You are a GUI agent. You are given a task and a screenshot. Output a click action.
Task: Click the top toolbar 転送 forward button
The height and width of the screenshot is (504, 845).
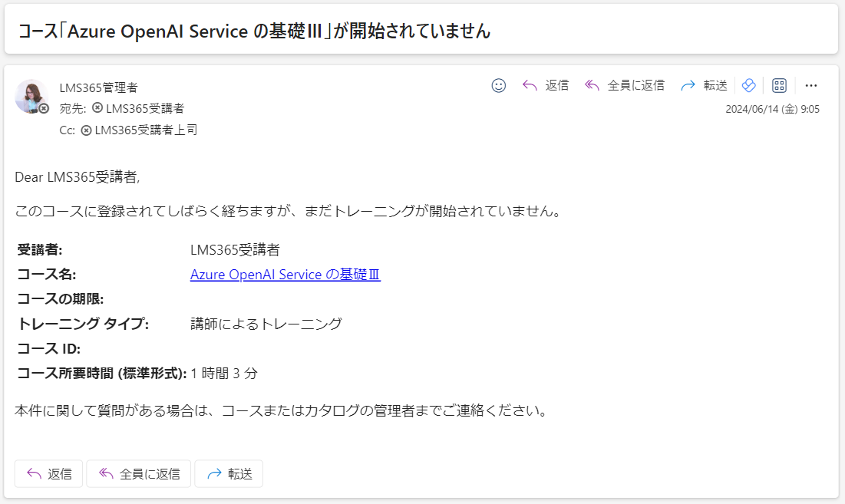point(704,86)
